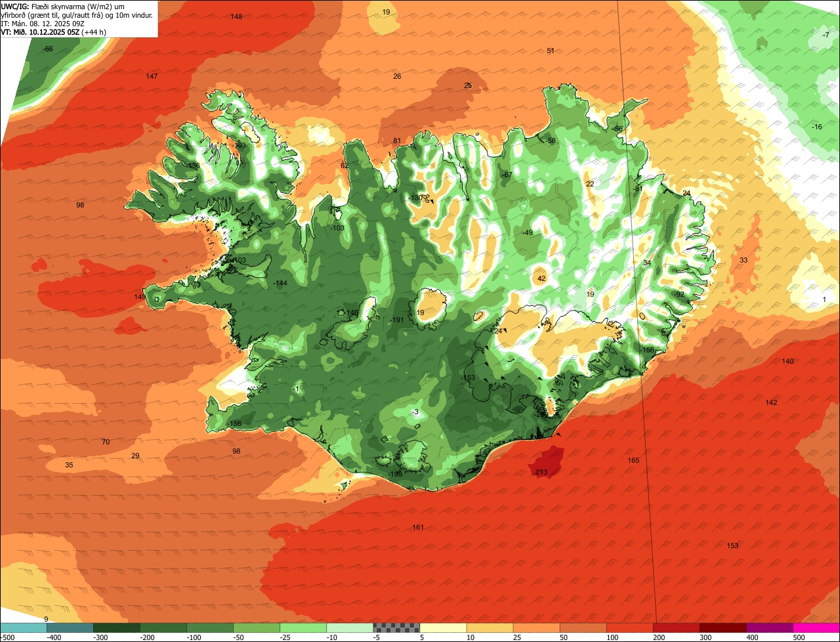Click the map value 147 in the northwest sea

[152, 76]
